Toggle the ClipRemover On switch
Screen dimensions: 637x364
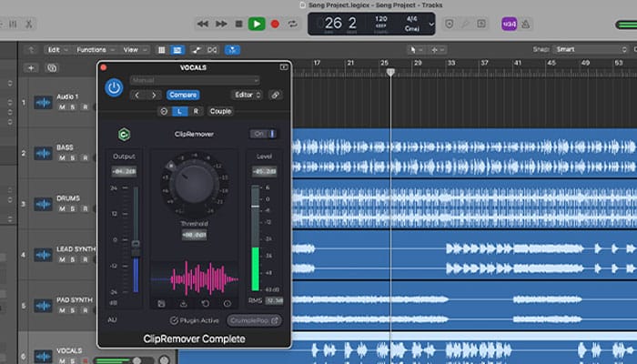(x=264, y=134)
